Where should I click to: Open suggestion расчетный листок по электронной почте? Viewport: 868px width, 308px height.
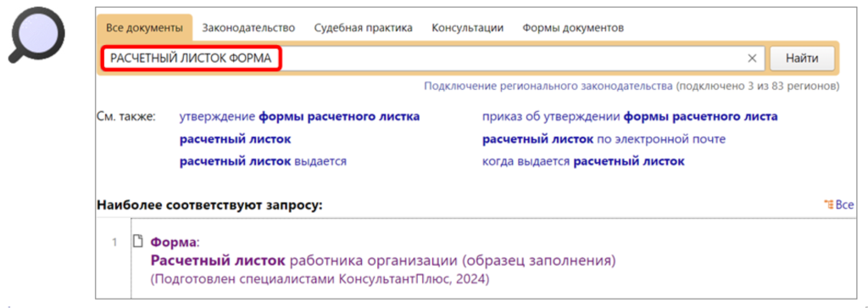click(x=604, y=140)
